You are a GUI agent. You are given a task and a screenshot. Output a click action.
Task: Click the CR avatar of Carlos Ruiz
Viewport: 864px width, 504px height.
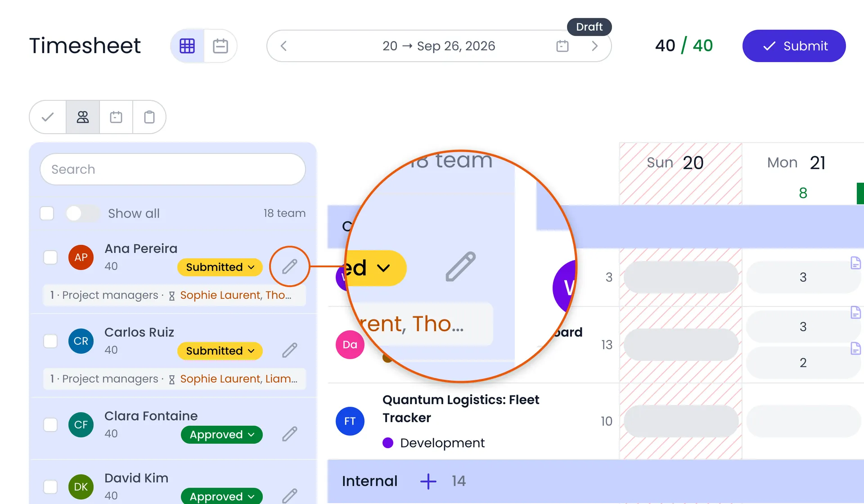81,341
